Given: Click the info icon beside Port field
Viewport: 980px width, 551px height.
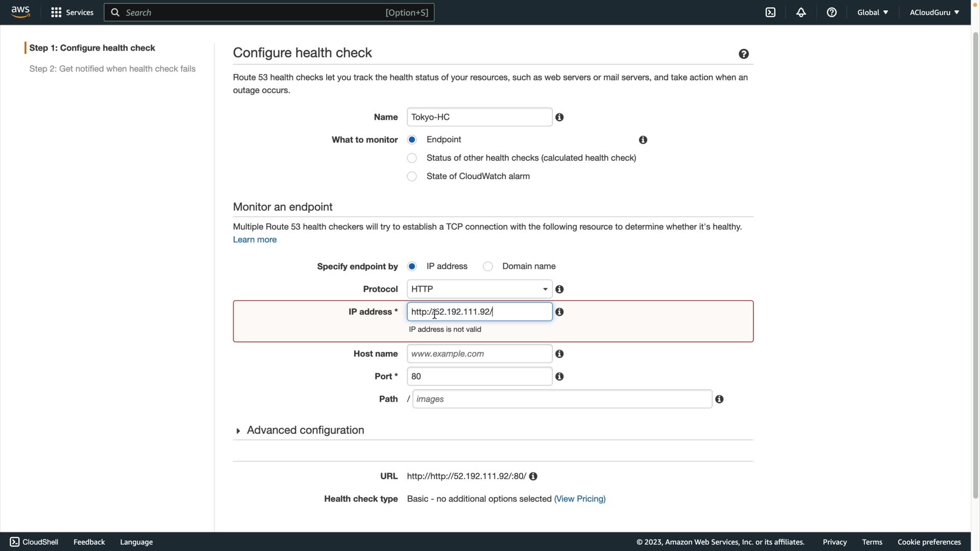Looking at the screenshot, I should [x=559, y=377].
